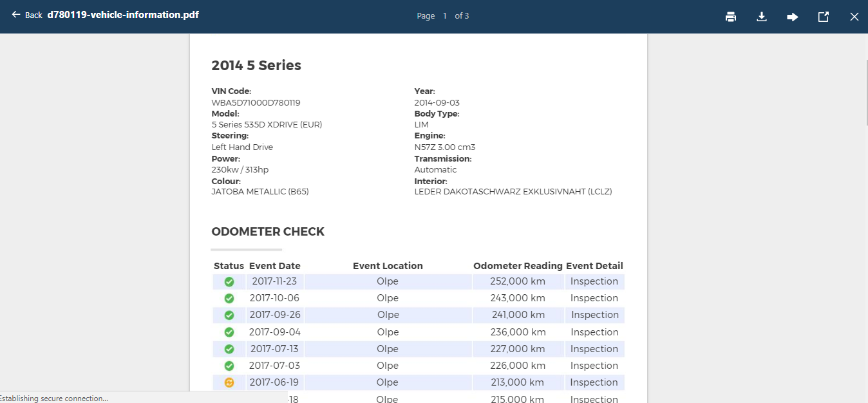Image resolution: width=868 pixels, height=403 pixels.
Task: Click the date 2017-07-13
Action: [x=275, y=349]
